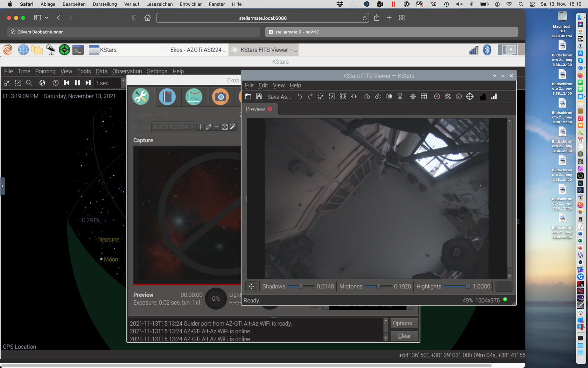The image size is (588, 368).
Task: Add a new Ekos profile
Action: (x=200, y=127)
